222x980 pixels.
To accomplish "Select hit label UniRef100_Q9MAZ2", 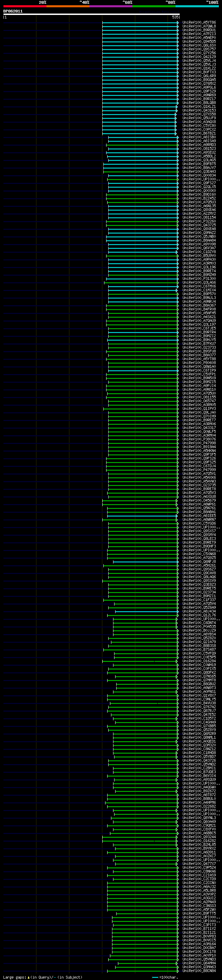I will (199, 233).
